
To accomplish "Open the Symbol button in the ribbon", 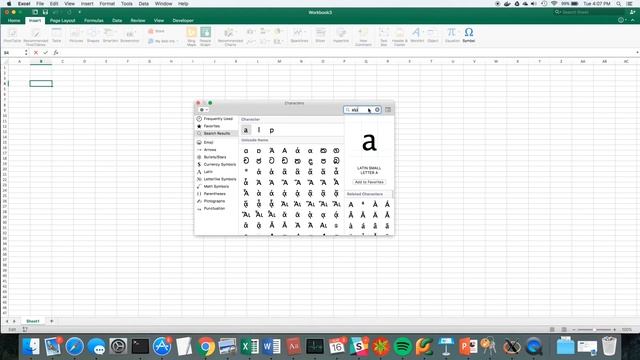I will [x=469, y=35].
